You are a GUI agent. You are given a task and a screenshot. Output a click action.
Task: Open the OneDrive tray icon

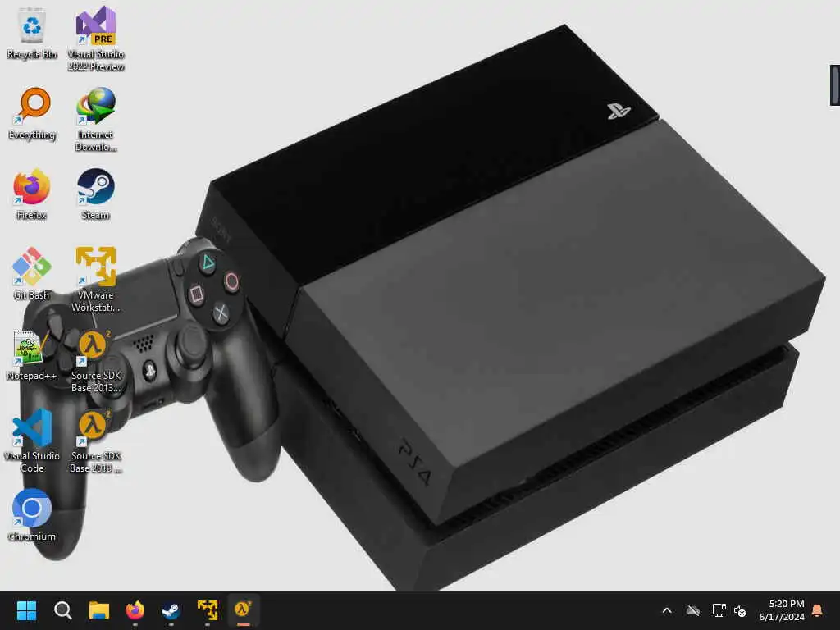[693, 610]
